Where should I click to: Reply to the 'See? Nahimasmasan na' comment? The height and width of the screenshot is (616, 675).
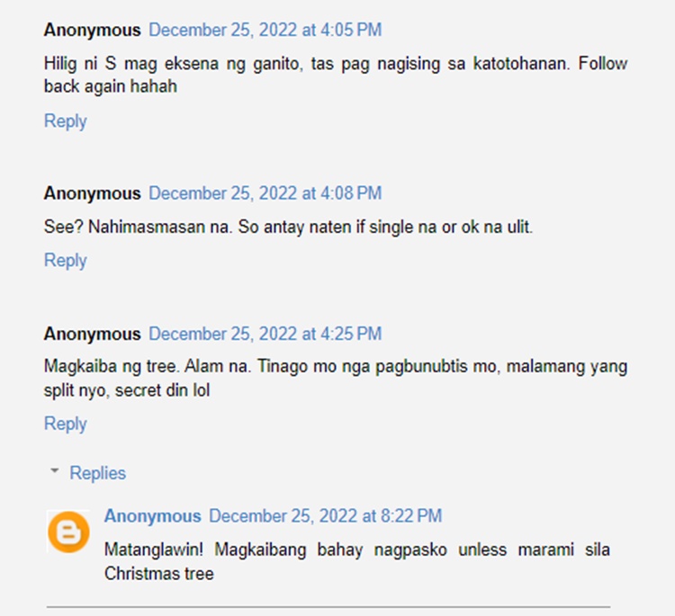(x=66, y=260)
